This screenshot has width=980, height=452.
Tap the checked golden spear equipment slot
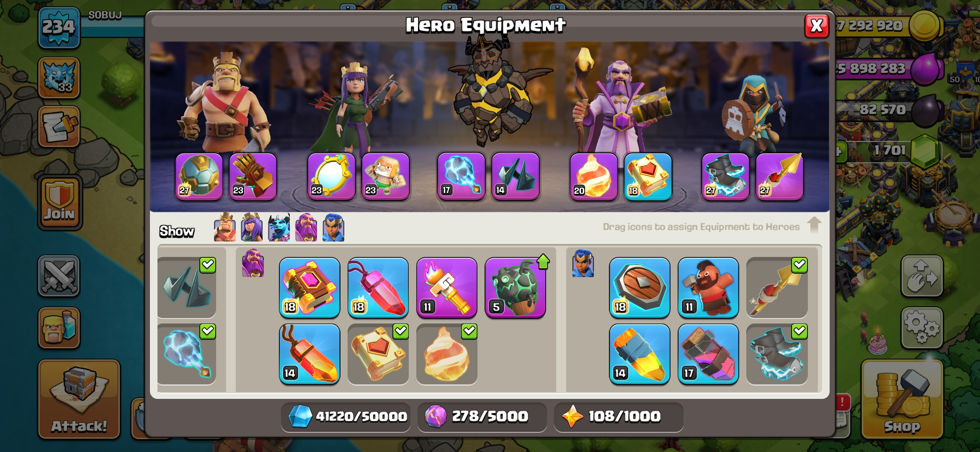(777, 288)
